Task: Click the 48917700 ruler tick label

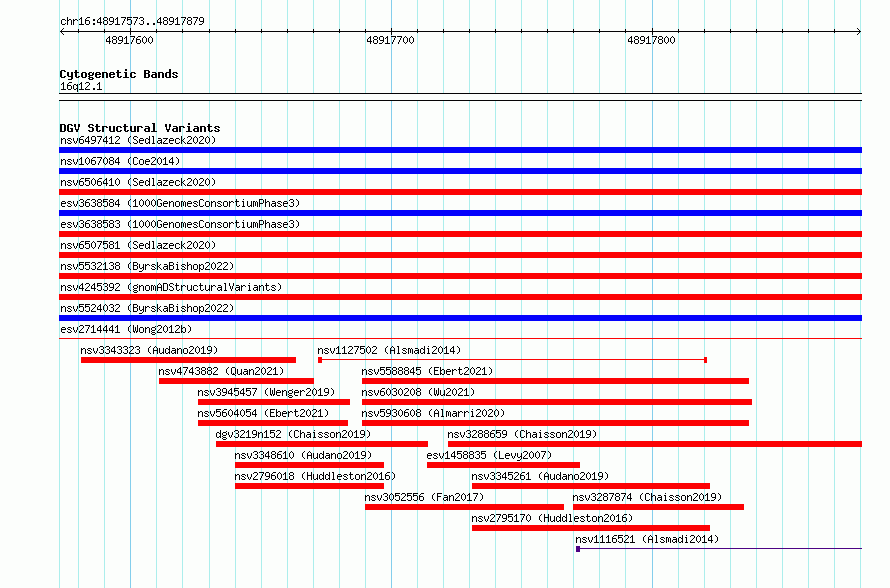Action: (x=391, y=40)
